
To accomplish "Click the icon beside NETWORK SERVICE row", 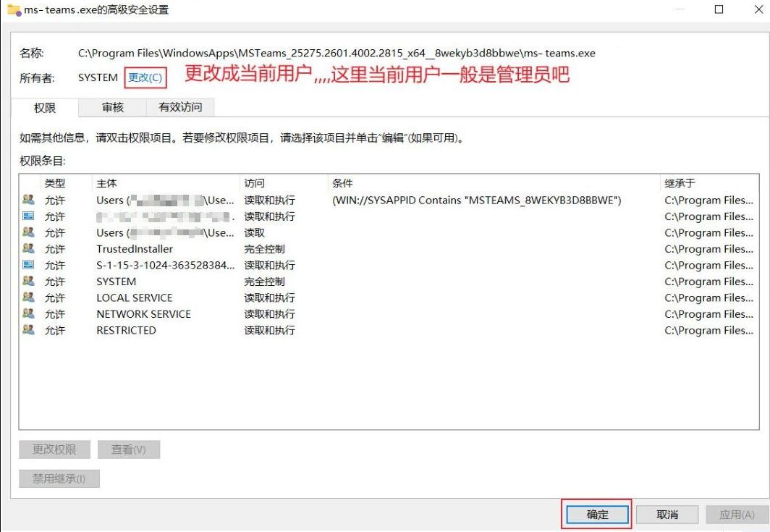I will tap(28, 314).
